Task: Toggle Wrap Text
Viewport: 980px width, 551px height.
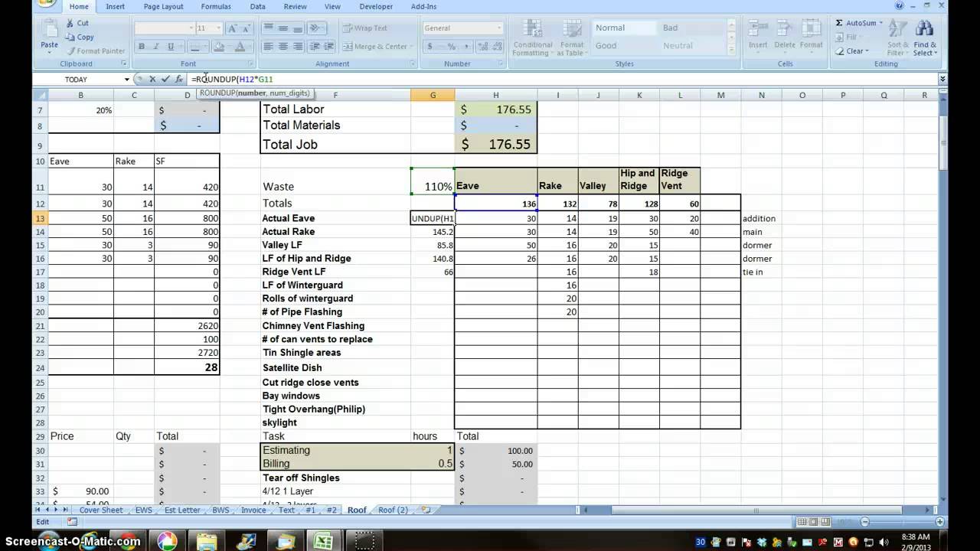Action: [x=365, y=28]
